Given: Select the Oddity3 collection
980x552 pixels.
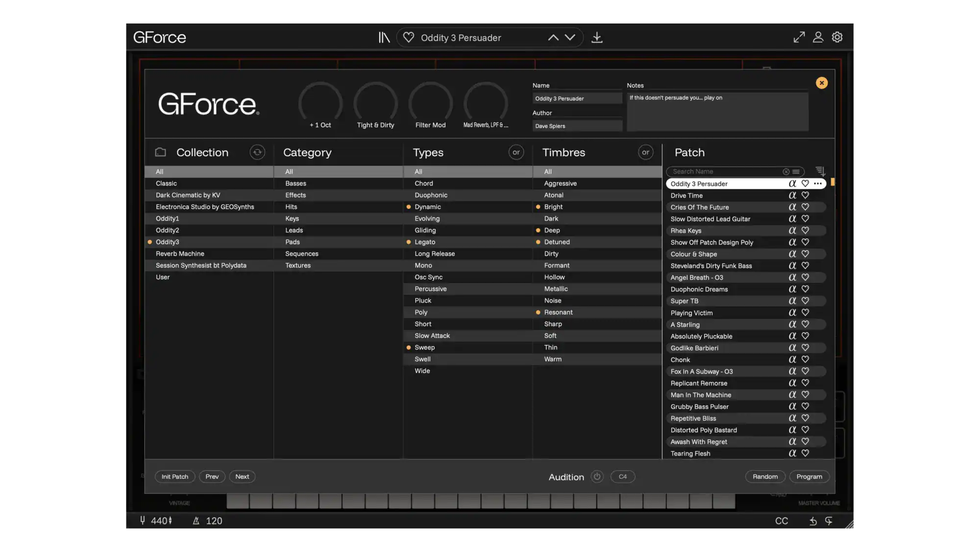Looking at the screenshot, I should point(209,242).
